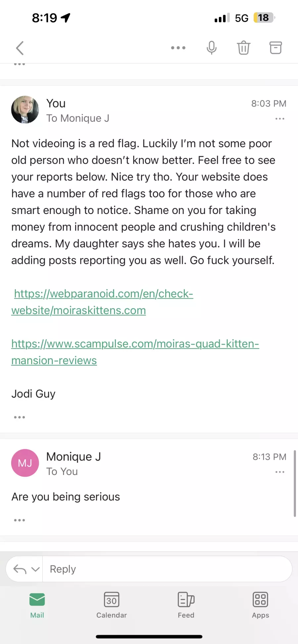Open message options for 8:13 PM email
Screen dimensions: 298x644
[x=280, y=472]
